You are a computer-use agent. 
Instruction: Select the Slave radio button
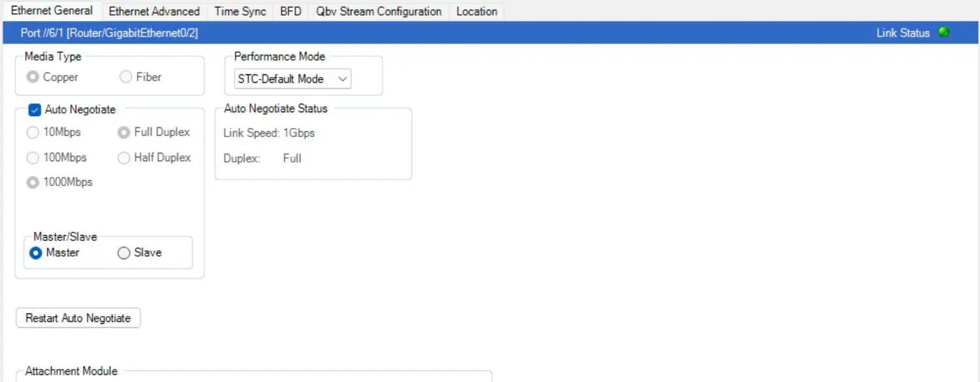pos(124,253)
